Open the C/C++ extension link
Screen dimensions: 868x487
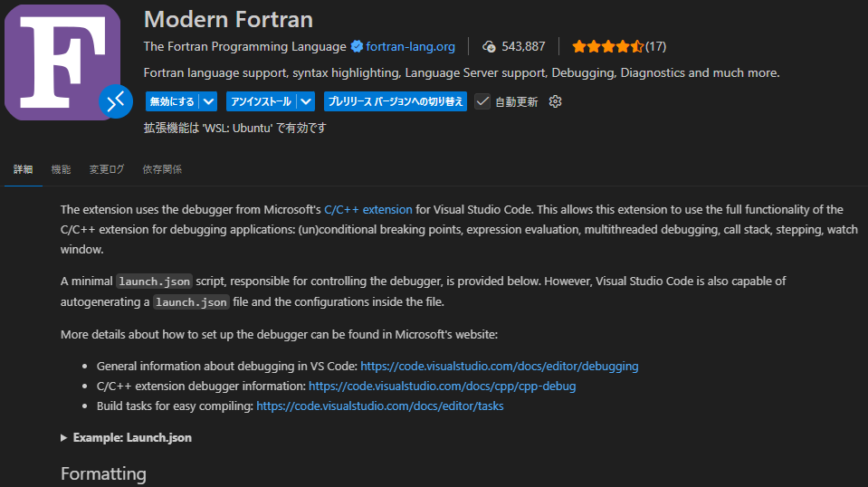point(368,210)
